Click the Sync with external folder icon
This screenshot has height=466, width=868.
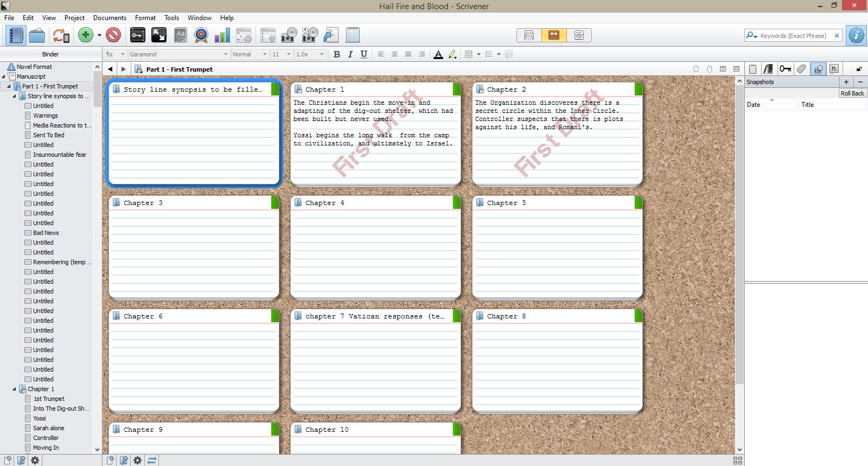click(x=61, y=36)
